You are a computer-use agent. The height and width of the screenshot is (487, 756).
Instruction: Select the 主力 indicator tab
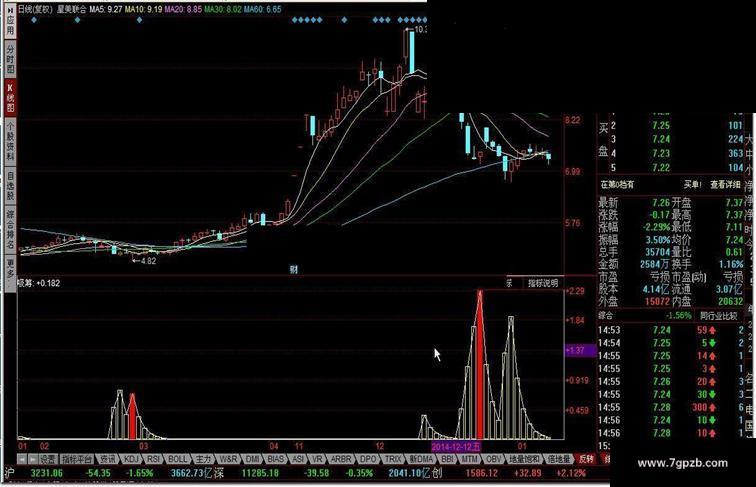pyautogui.click(x=203, y=459)
